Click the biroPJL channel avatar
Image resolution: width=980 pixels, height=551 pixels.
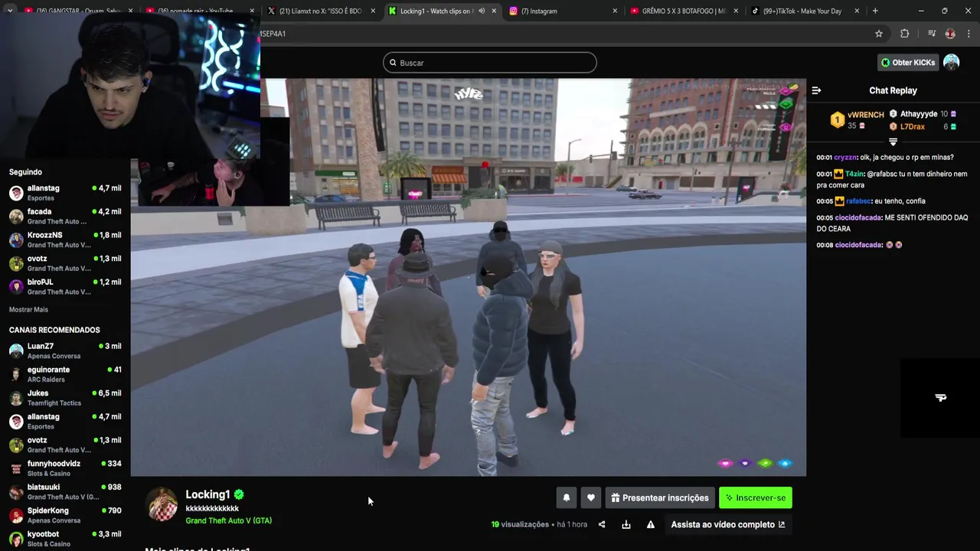click(x=16, y=287)
